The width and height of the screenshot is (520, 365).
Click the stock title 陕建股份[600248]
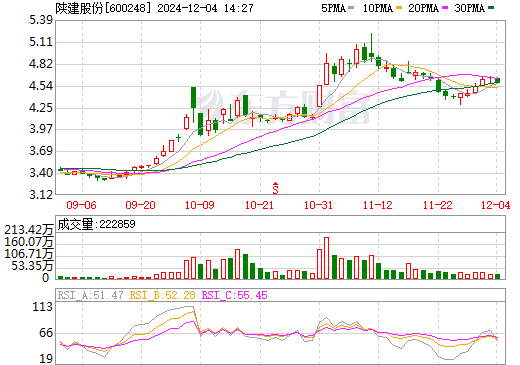tap(103, 8)
